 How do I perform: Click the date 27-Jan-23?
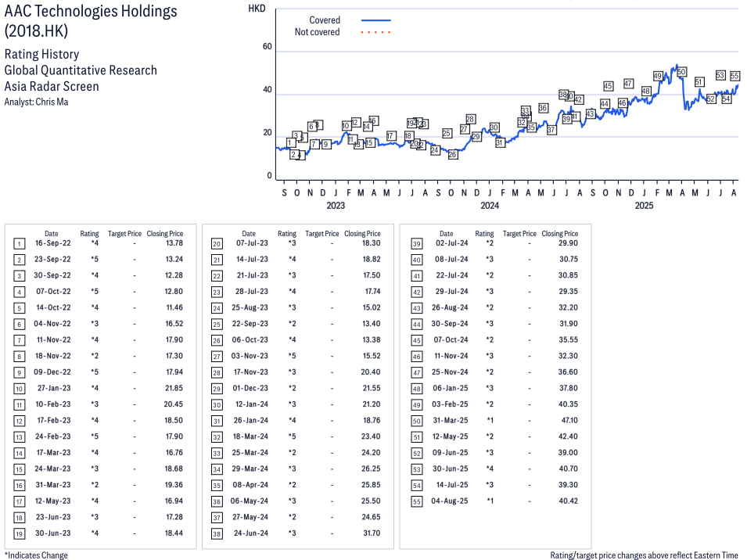[x=54, y=388]
